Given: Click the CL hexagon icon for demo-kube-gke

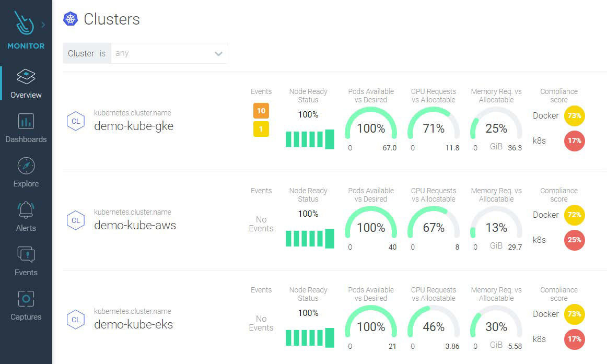Looking at the screenshot, I should point(76,121).
